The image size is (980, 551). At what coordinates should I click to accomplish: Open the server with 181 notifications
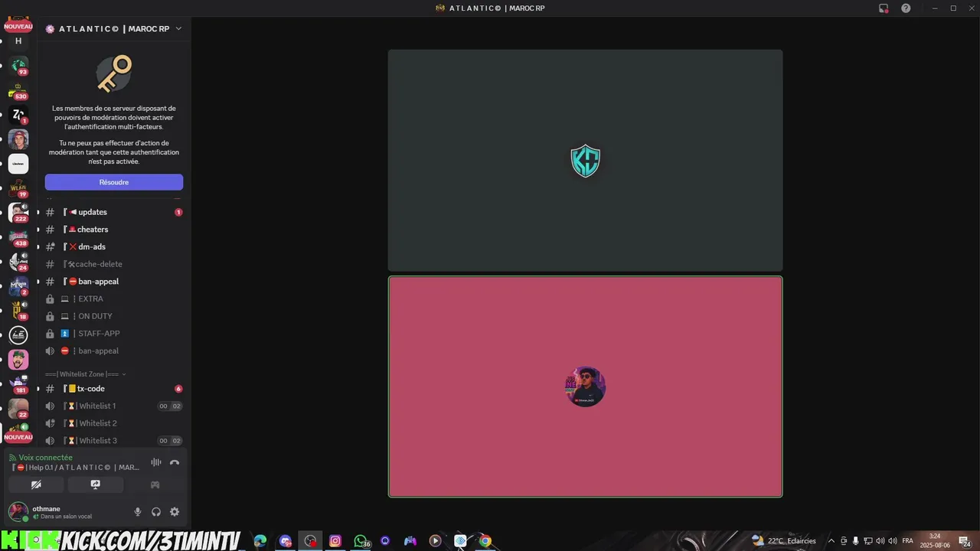(x=18, y=384)
